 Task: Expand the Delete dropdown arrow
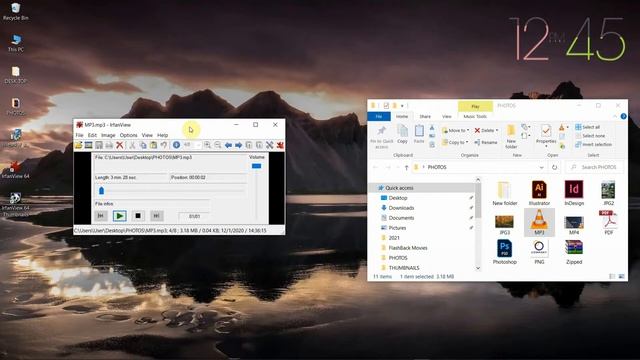(x=497, y=130)
